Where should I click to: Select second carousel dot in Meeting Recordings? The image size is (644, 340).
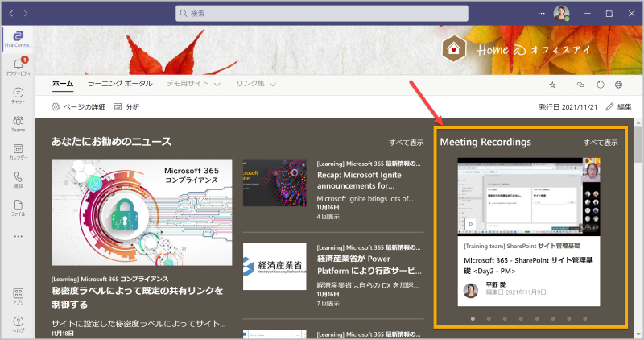click(489, 318)
